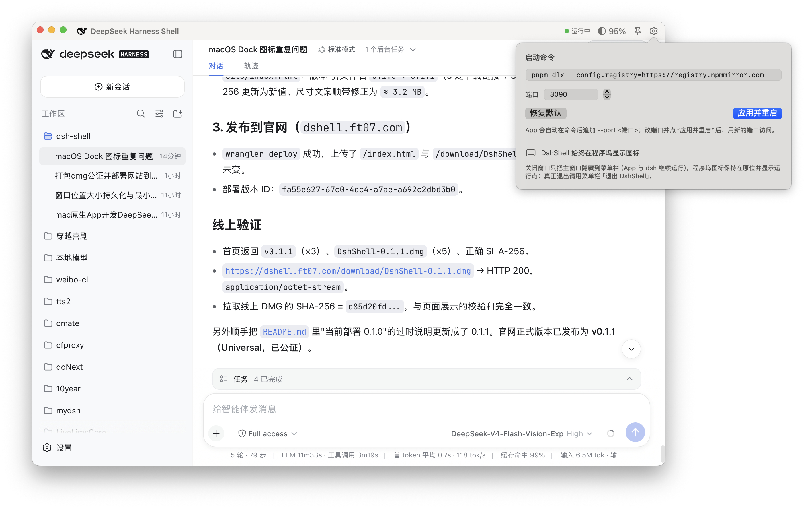Open session 打包dmg公证并部署网站到...
Screen dimensions: 812x508
112,176
